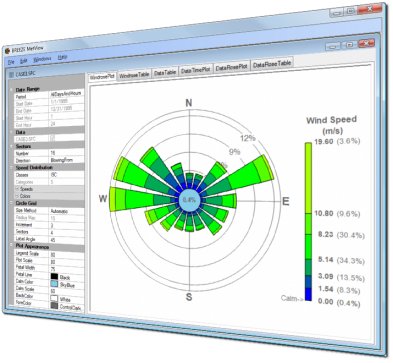Switch to the WindroseTable tab
Image resolution: width=393 pixels, height=363 pixels.
[x=134, y=75]
